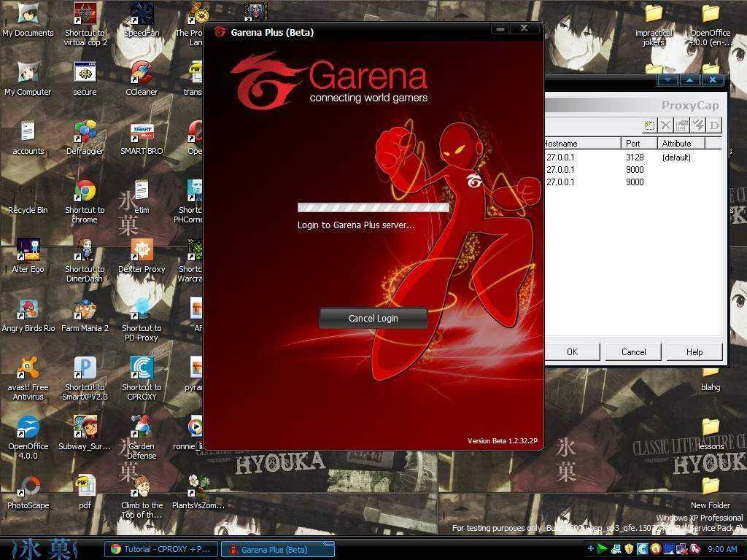Open the pdf desktop icon
The height and width of the screenshot is (560, 747).
pos(85,492)
